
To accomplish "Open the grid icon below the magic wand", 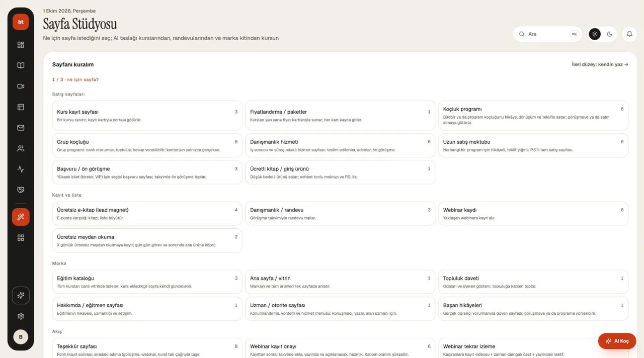I will [x=21, y=238].
